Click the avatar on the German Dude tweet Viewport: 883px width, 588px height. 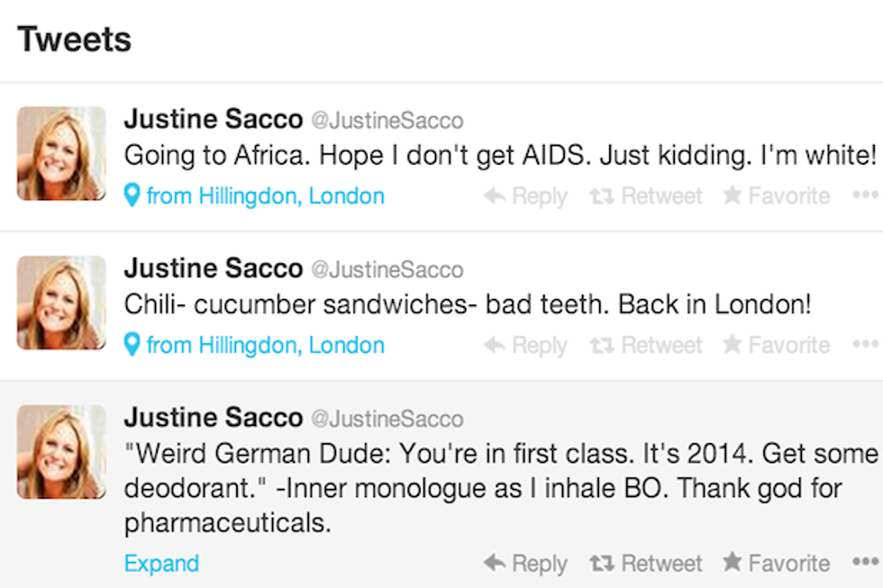pos(61,451)
